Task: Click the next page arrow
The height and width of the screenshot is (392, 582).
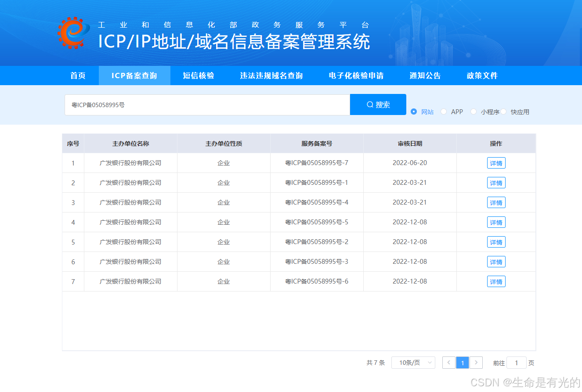Action: click(476, 363)
